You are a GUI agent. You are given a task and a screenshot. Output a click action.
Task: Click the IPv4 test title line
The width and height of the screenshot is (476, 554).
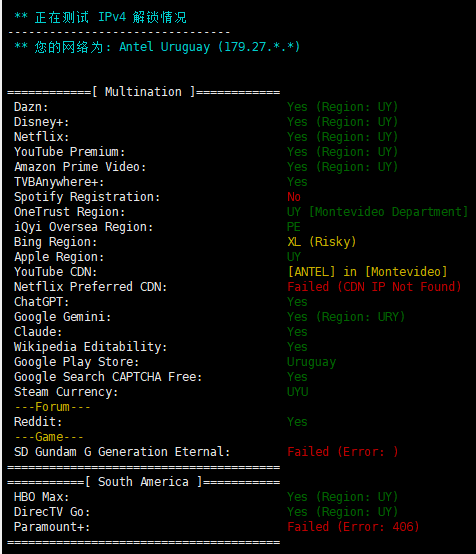(100, 17)
